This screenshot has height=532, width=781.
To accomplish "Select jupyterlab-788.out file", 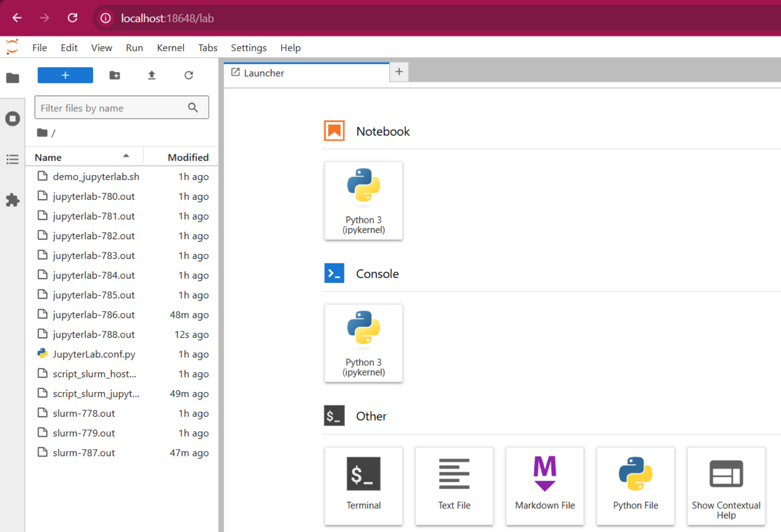I will (x=122, y=334).
